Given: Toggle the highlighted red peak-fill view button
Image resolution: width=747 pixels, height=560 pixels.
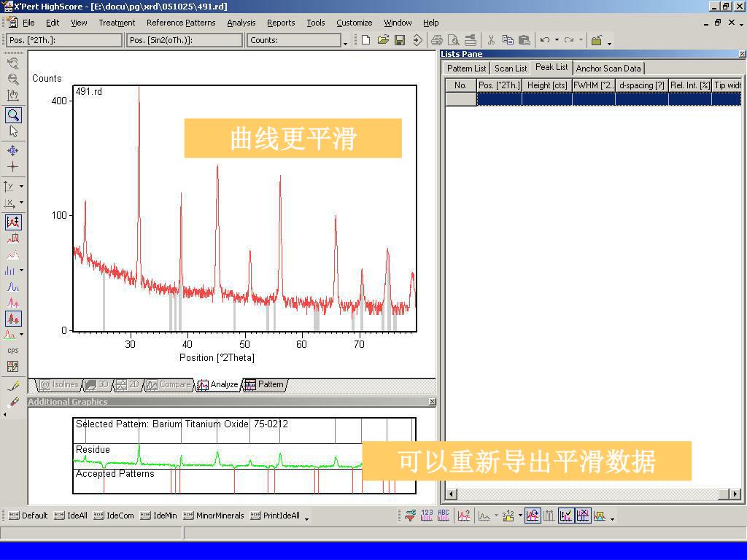Looking at the screenshot, I should 13,319.
